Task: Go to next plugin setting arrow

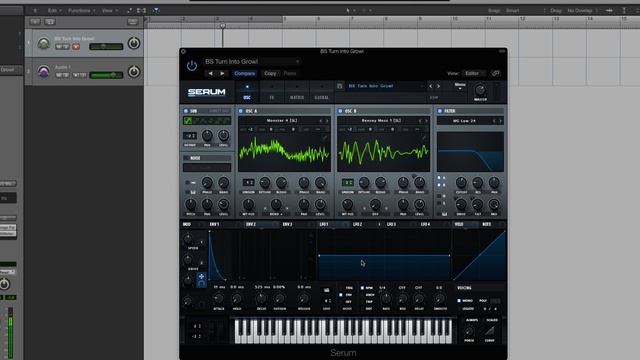Action: click(222, 73)
